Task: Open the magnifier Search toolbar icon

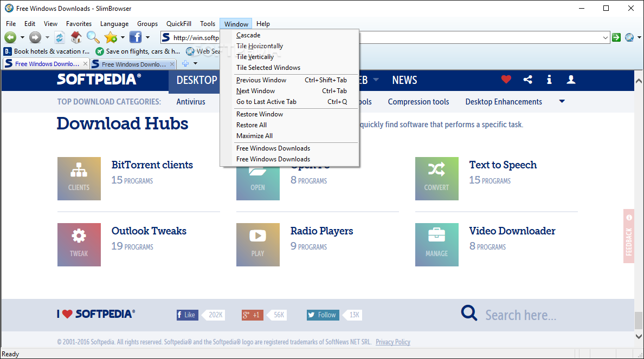Action: [x=93, y=37]
